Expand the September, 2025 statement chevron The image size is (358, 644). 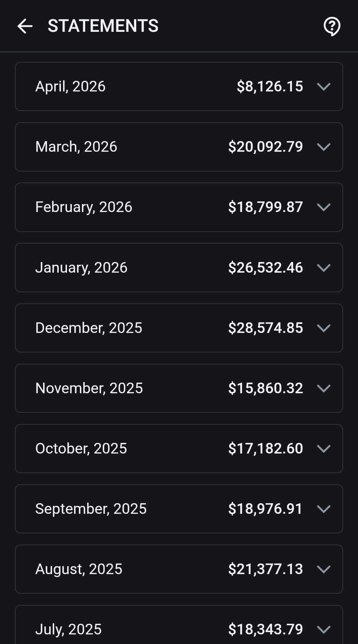(324, 509)
